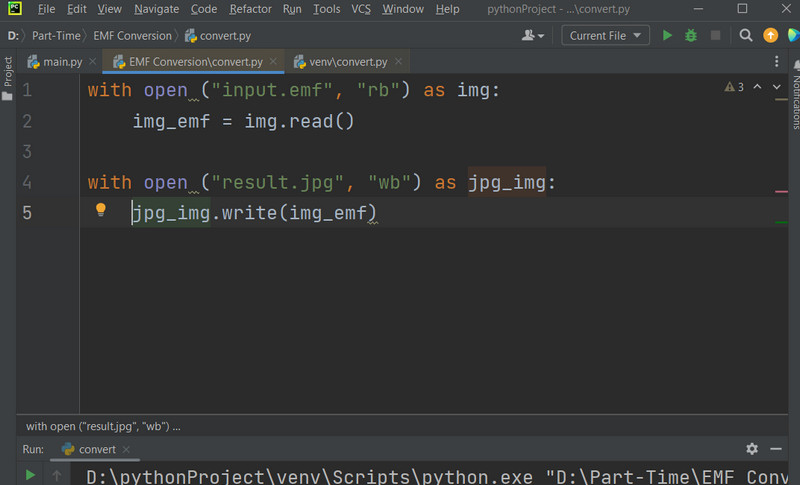Screen dimensions: 800x485
Task: Click the up arrow in Run panel
Action: (x=57, y=476)
